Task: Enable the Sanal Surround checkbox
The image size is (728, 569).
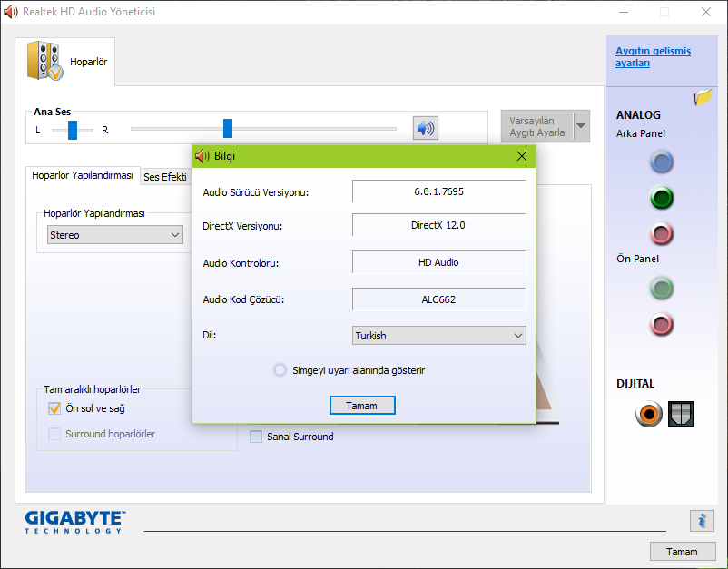Action: [x=256, y=437]
